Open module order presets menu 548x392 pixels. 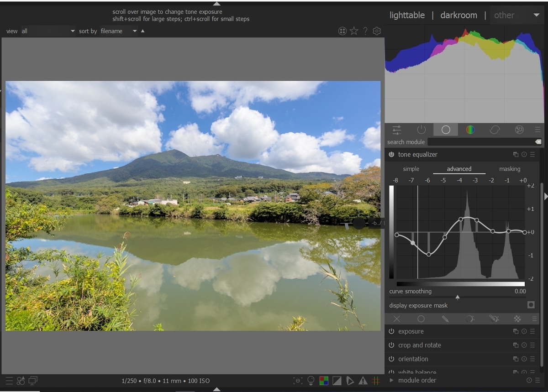(x=537, y=380)
